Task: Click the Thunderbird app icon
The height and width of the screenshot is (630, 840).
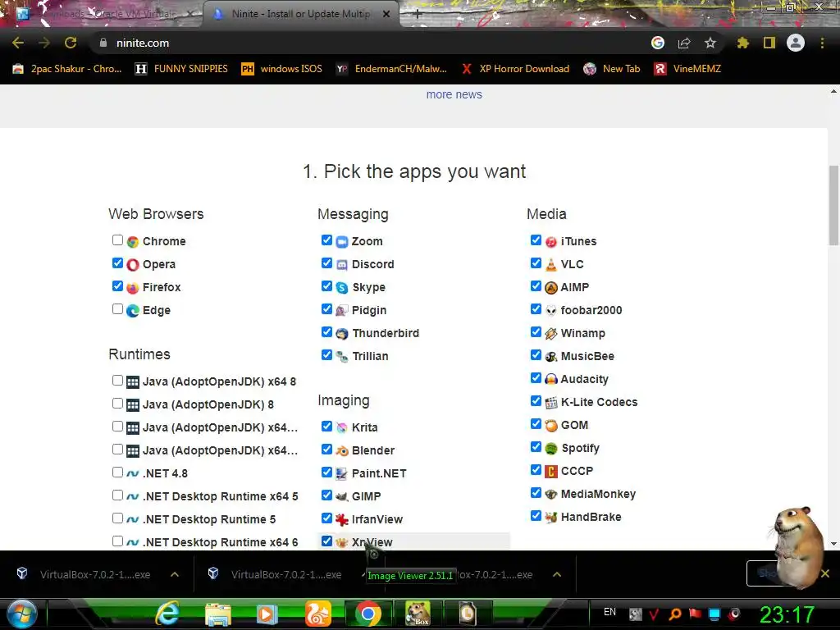Action: click(342, 334)
